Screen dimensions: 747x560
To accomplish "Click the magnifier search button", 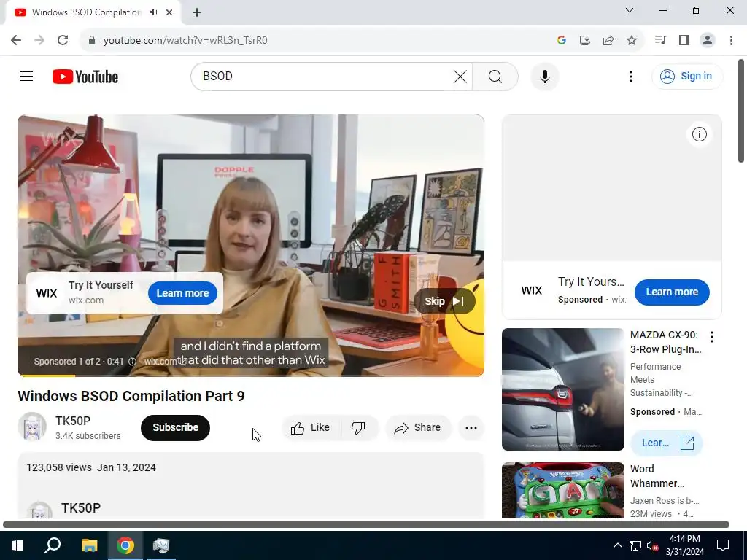I will tap(495, 76).
